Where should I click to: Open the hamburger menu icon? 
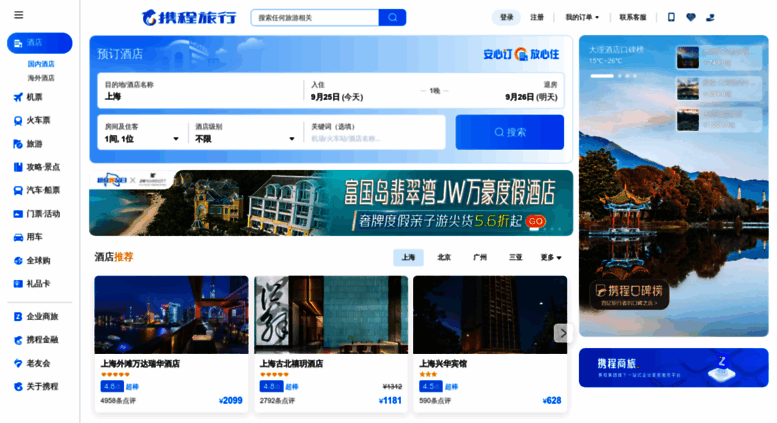click(x=18, y=15)
